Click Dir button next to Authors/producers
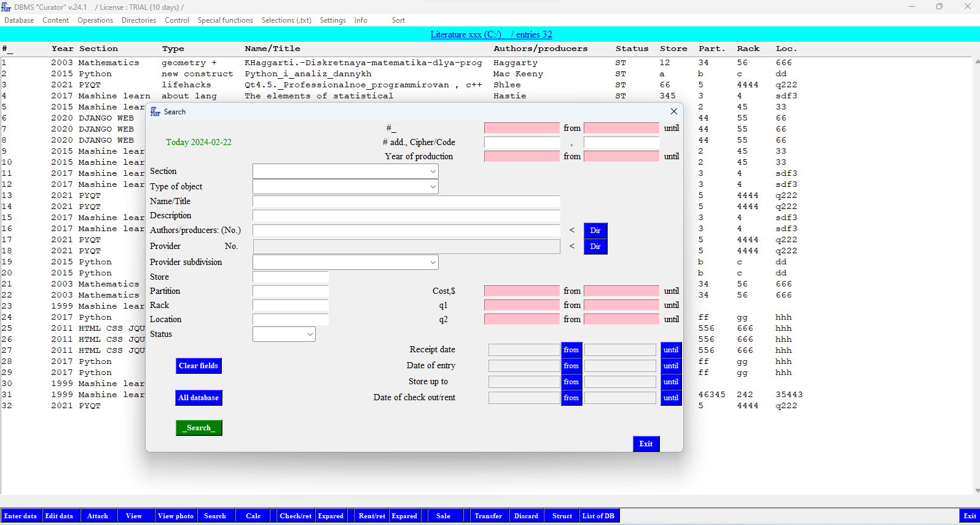The width and height of the screenshot is (980, 525). tap(595, 231)
